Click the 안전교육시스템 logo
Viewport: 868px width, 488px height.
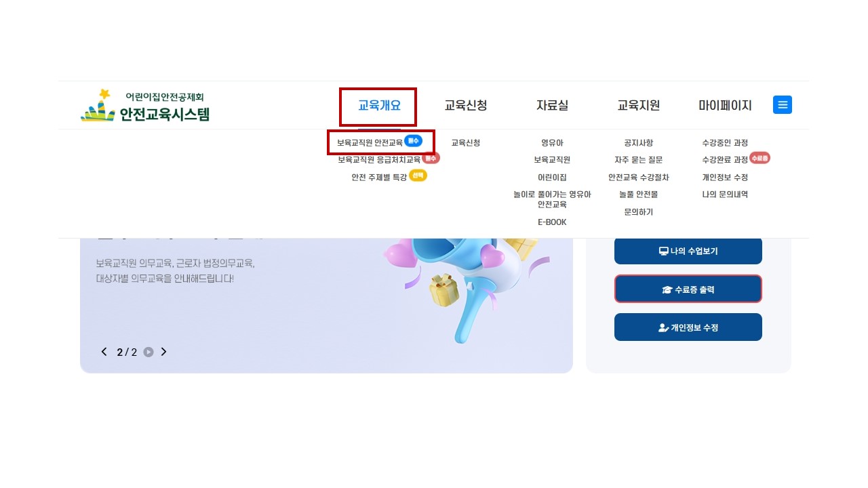pos(145,106)
